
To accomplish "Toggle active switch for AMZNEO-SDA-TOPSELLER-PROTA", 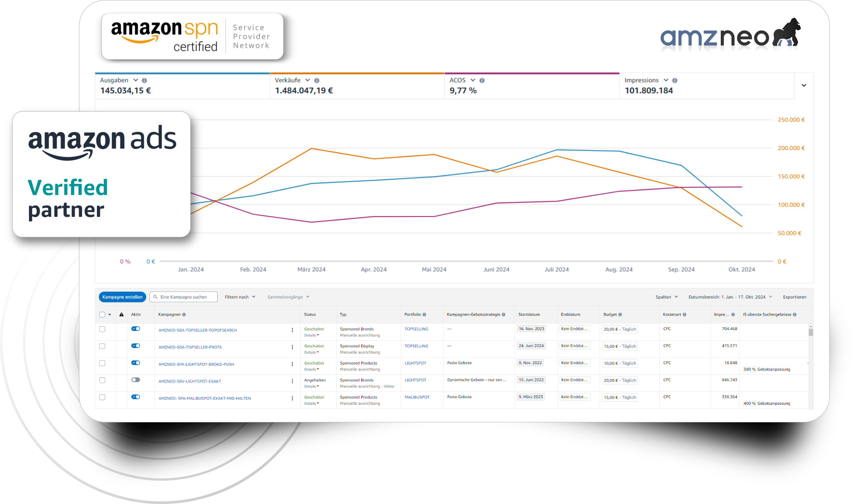I will pos(136,346).
